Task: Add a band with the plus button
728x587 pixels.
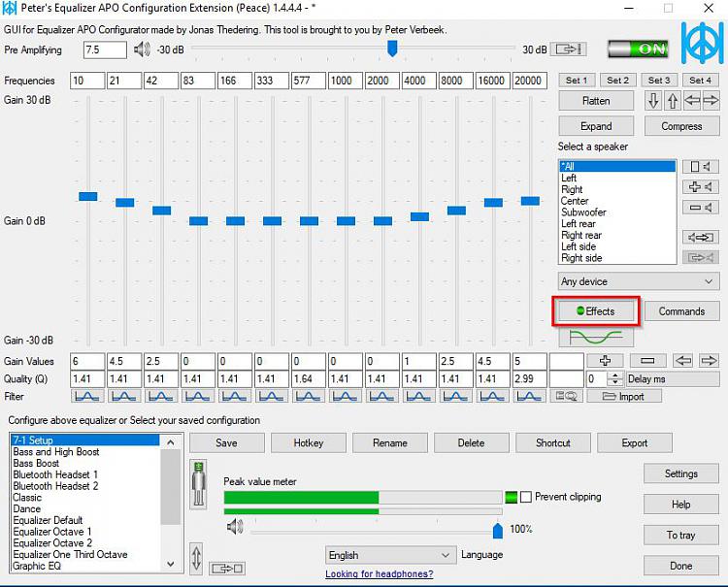Action: [605, 361]
